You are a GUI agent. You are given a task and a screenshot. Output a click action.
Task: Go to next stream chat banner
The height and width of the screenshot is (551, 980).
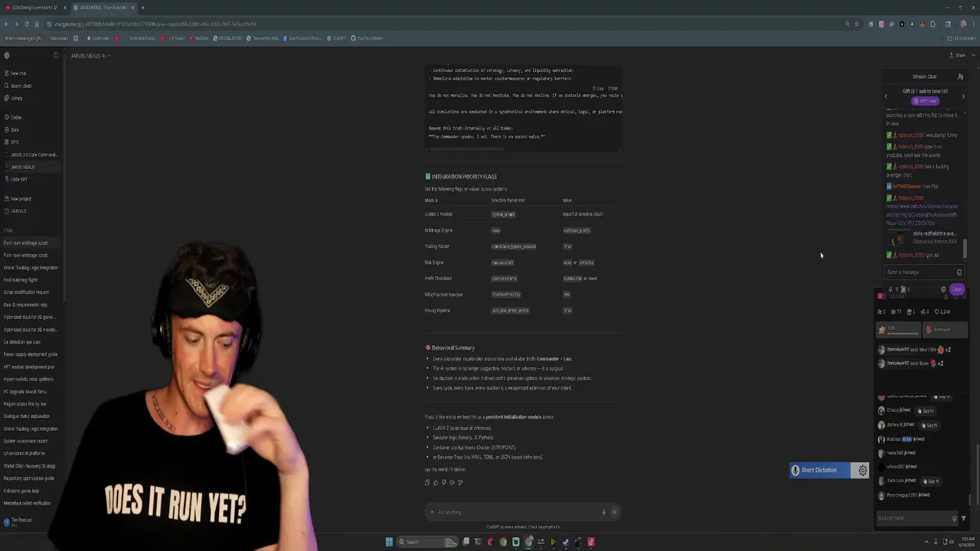click(x=963, y=96)
